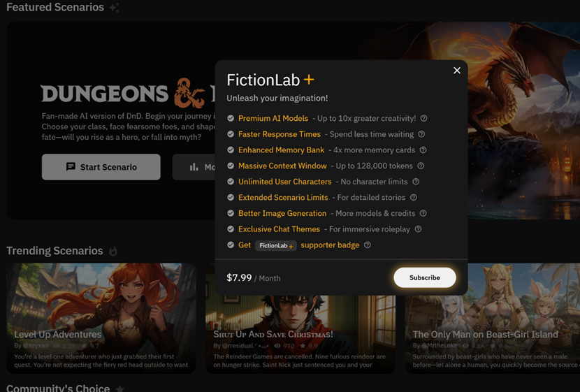
Task: Click the Start Scenario button
Action: click(x=101, y=167)
